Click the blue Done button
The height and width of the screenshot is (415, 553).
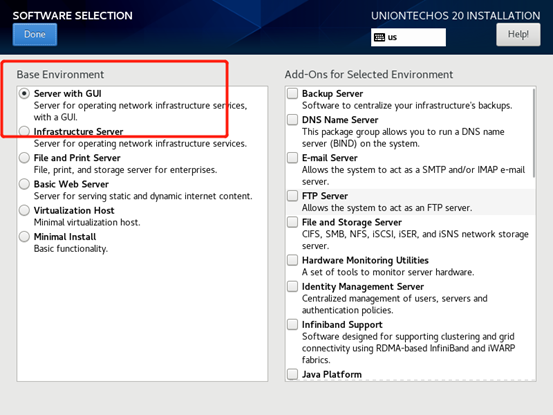pos(35,34)
